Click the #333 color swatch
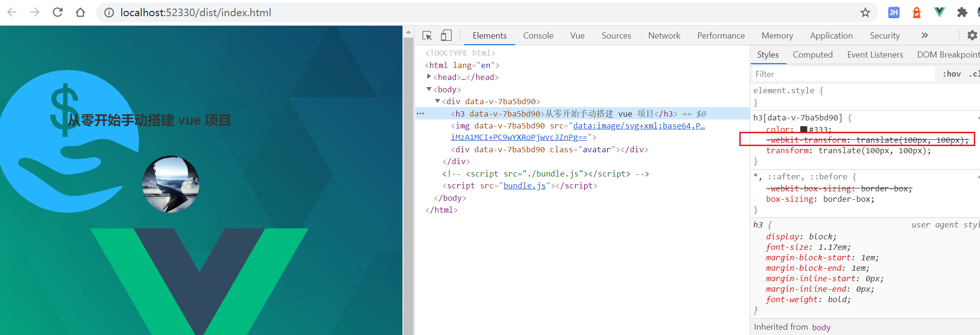This screenshot has width=980, height=335. coord(804,129)
